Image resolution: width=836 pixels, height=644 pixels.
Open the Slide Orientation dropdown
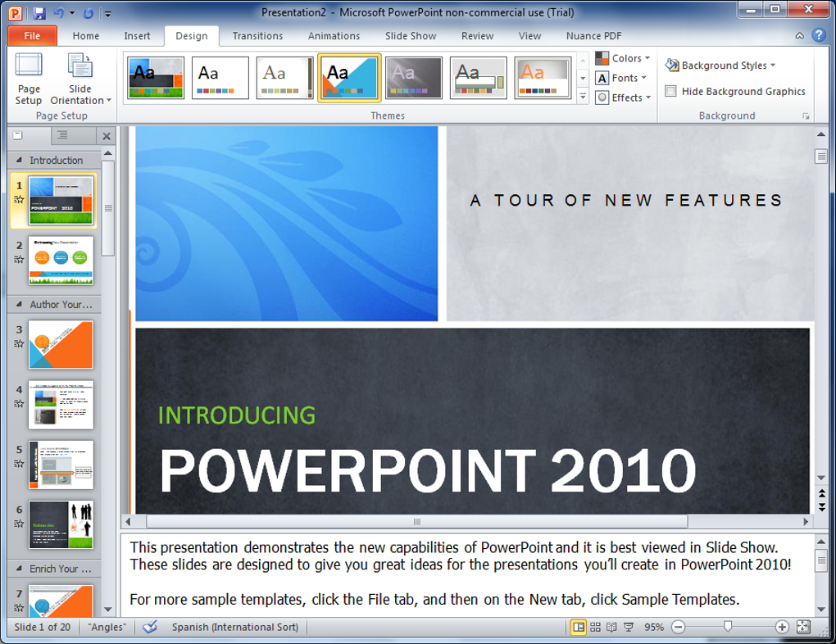tap(80, 79)
